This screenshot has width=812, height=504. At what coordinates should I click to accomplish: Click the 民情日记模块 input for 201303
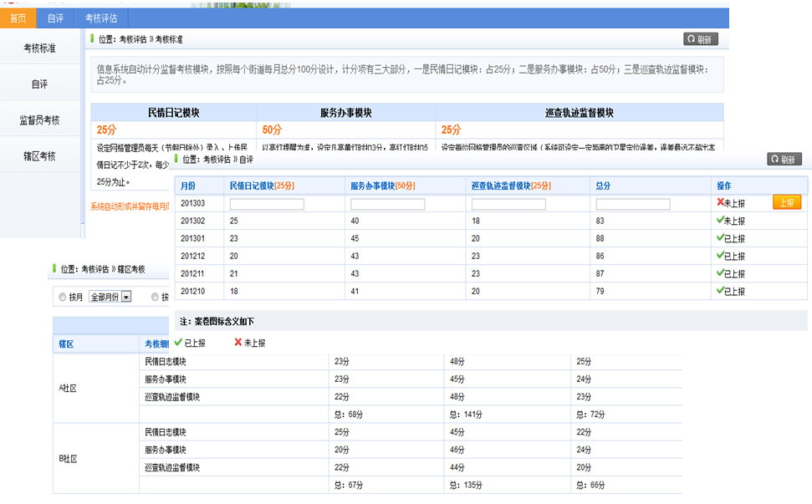tap(267, 204)
